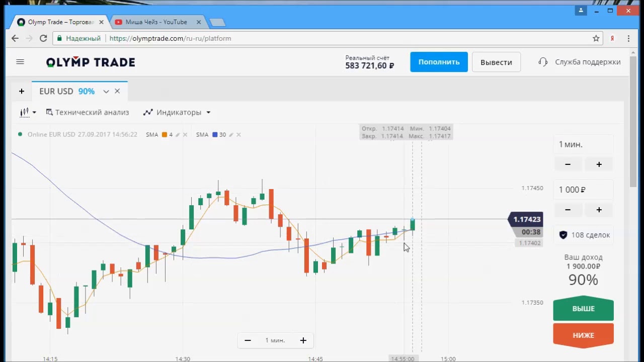The width and height of the screenshot is (644, 362).
Task: Click the green online status dot
Action: [20, 134]
